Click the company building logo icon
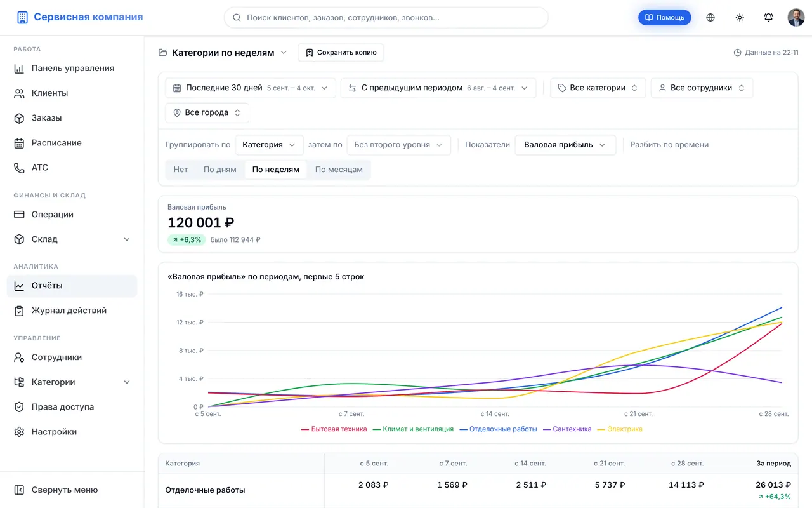Viewport: 812px width, 508px height. pos(22,18)
